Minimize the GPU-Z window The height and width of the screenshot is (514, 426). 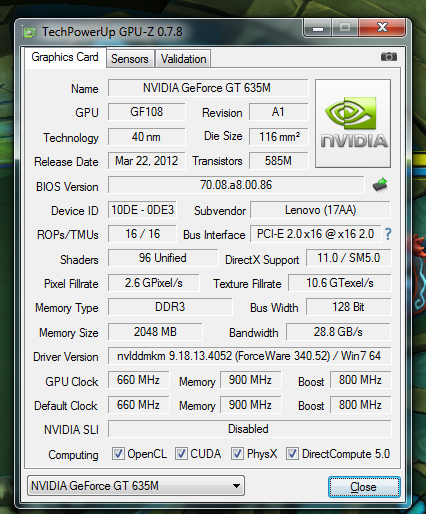pyautogui.click(x=318, y=28)
